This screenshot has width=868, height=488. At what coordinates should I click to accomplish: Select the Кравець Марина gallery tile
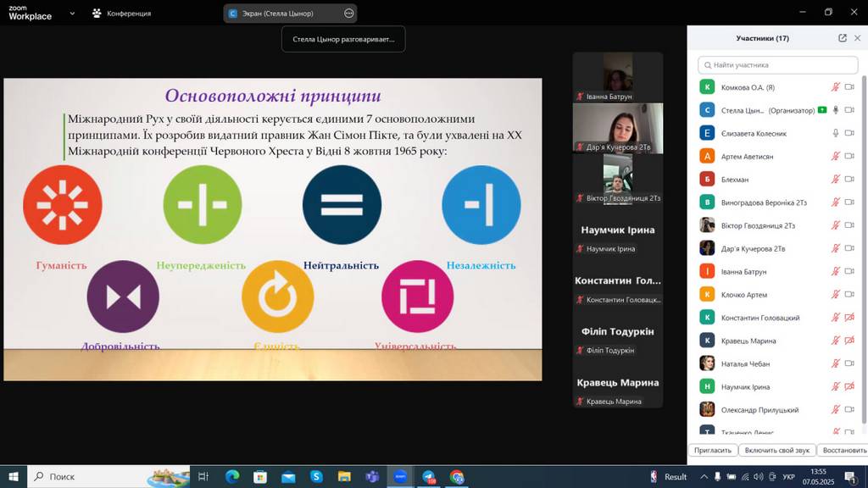tap(618, 383)
